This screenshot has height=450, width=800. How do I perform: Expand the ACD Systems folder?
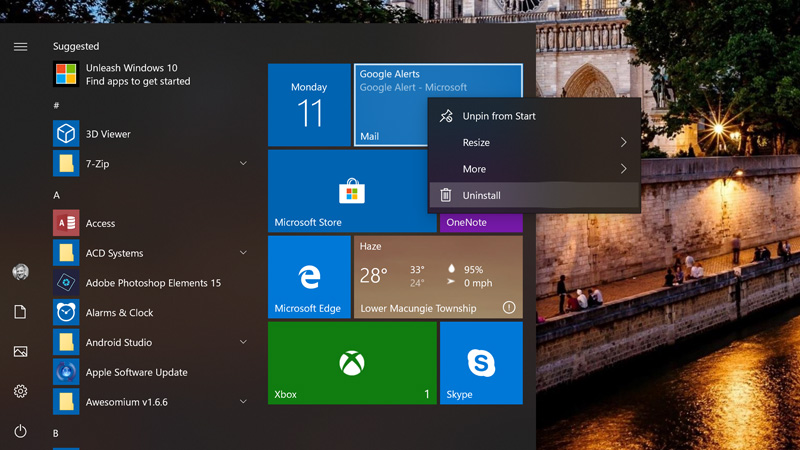click(243, 253)
